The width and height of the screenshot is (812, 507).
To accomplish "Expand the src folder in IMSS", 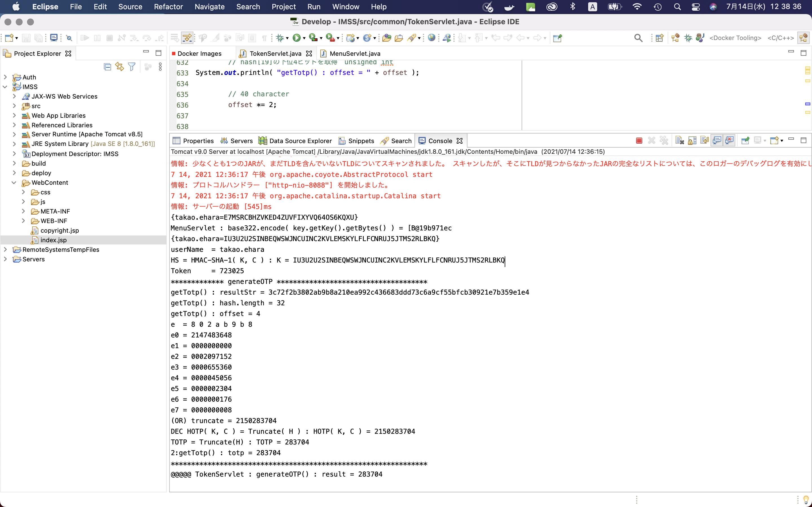I will [x=14, y=106].
